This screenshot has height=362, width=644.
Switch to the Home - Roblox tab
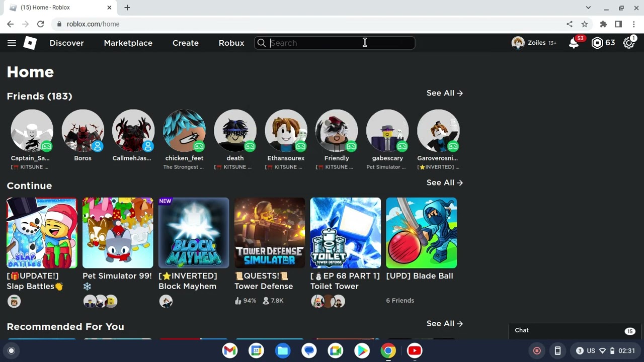pos(59,8)
